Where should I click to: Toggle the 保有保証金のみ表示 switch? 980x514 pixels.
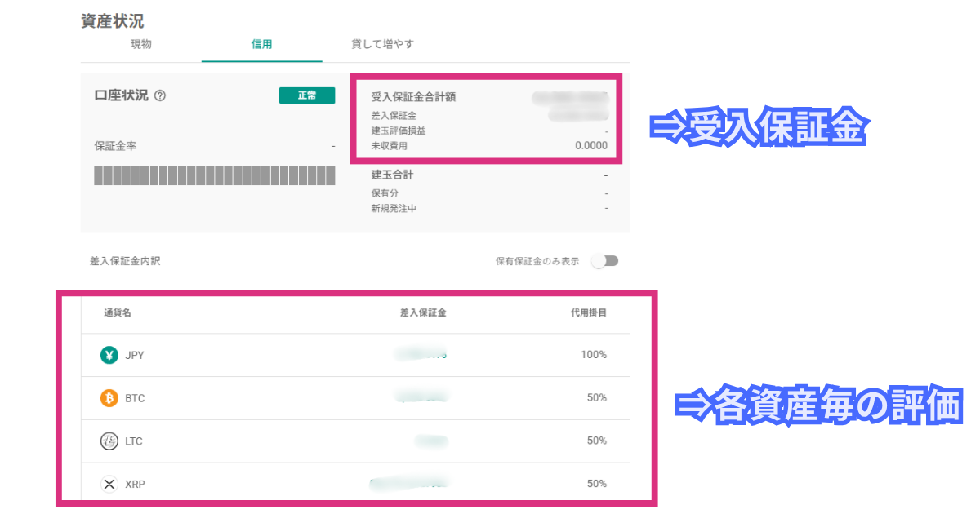(605, 261)
